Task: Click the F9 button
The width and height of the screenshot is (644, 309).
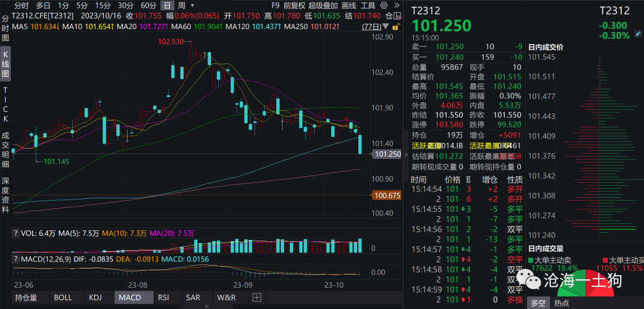Action: pos(275,6)
